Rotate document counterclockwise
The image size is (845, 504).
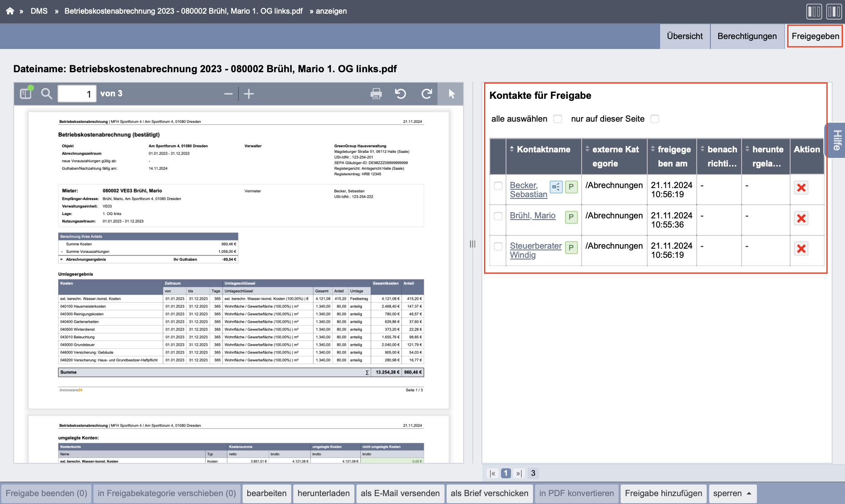coord(400,94)
